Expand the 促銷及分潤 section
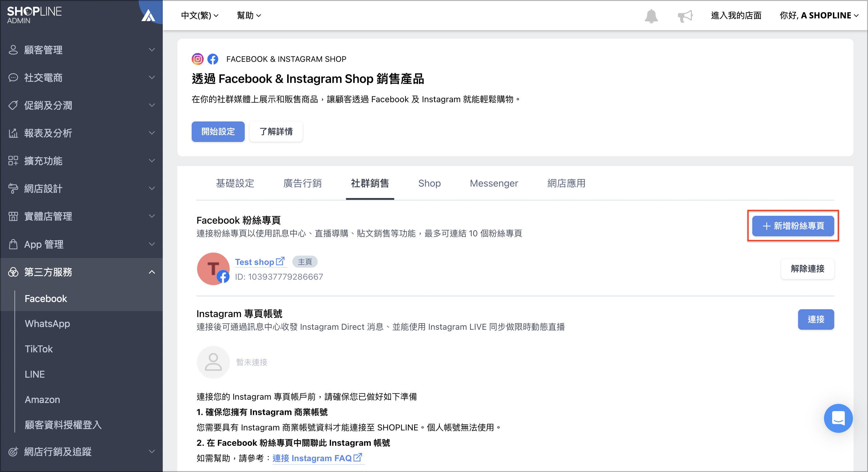Image resolution: width=868 pixels, height=472 pixels. [x=82, y=105]
